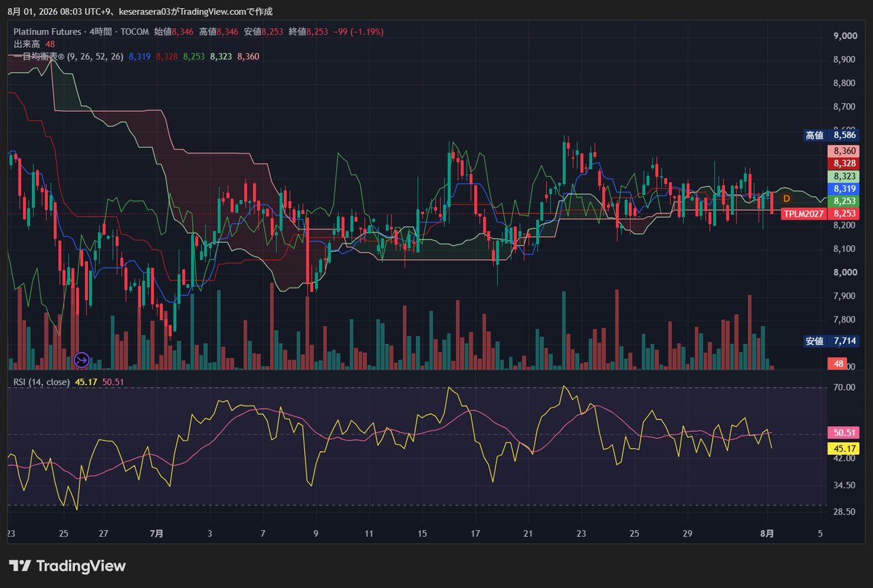Click the -99 (-1.19%) change value
Screen dimensions: 873x588
click(359, 31)
